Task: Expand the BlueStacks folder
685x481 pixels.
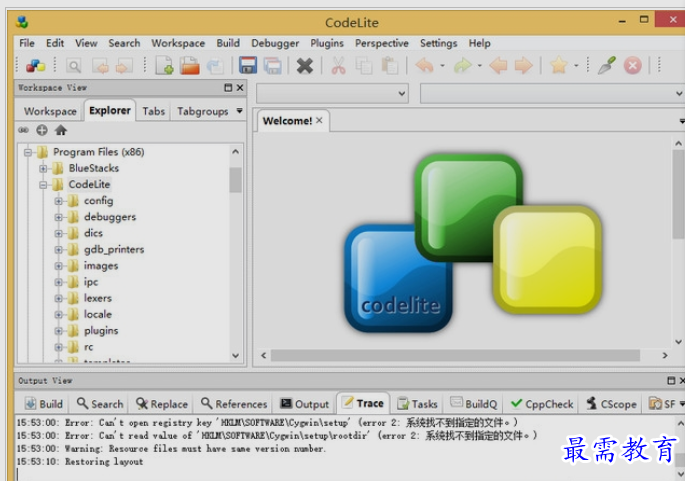Action: click(43, 168)
